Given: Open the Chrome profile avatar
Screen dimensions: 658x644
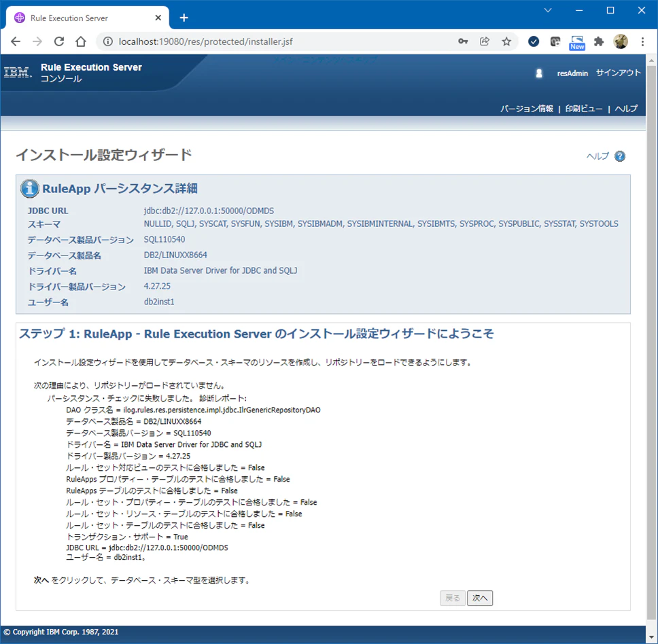Looking at the screenshot, I should (x=621, y=41).
